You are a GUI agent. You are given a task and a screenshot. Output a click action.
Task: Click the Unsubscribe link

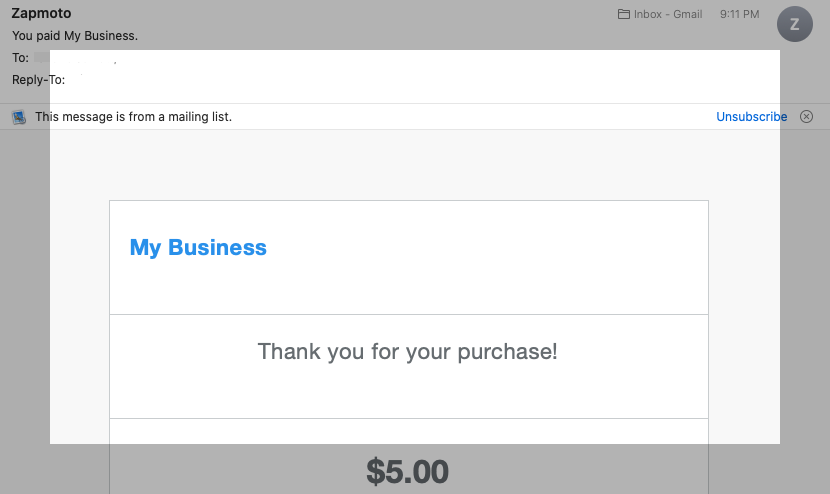tap(751, 117)
